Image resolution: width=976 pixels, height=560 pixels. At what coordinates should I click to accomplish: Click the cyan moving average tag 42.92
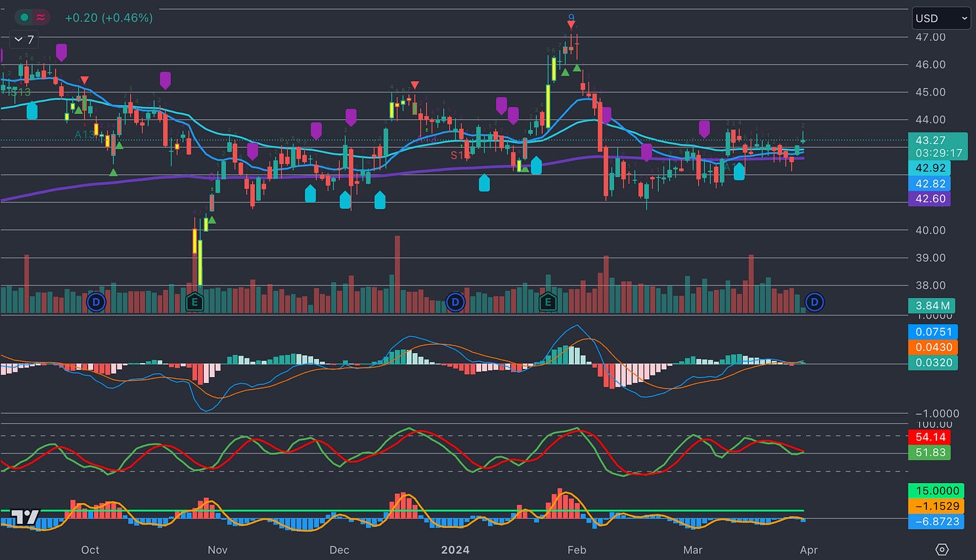pos(928,169)
